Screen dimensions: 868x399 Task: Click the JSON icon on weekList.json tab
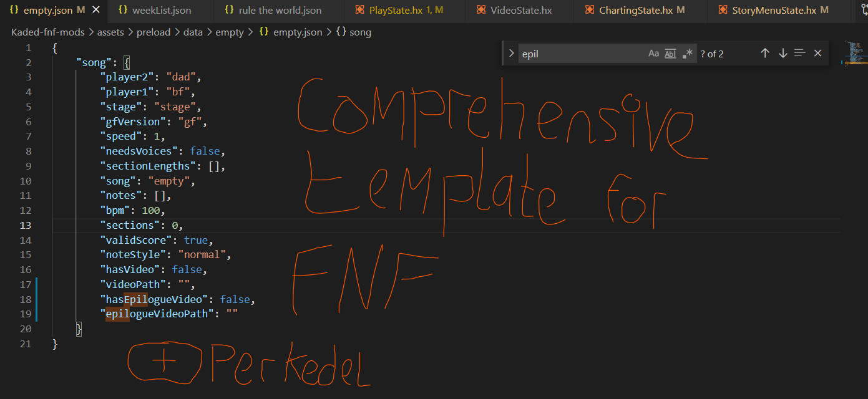click(122, 10)
